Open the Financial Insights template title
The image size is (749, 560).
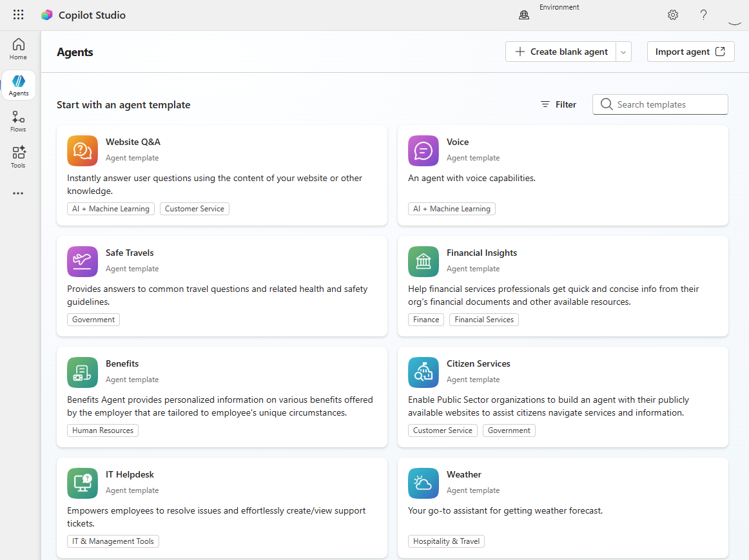tap(482, 253)
